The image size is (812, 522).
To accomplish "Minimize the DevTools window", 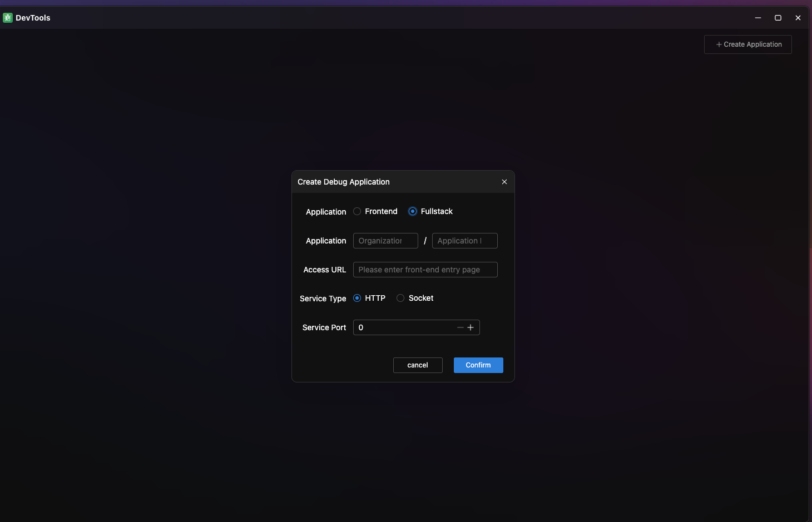I will tap(757, 17).
